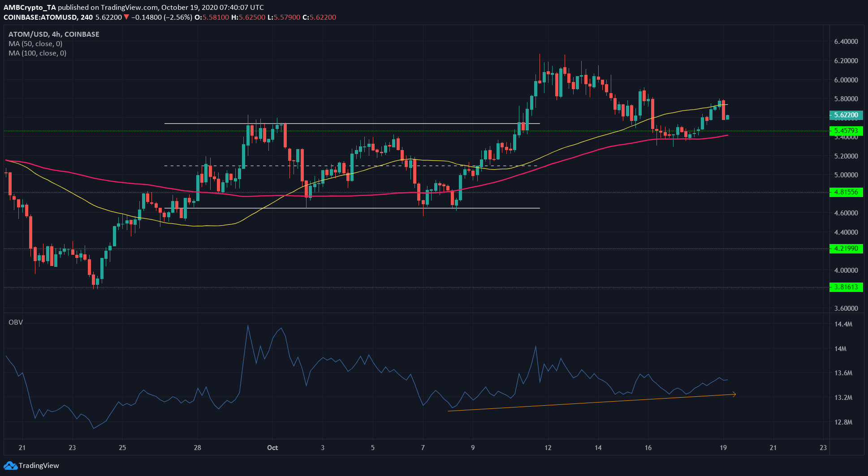Click the 6.20000 price axis label
Screen dimensions: 868x476
click(x=846, y=61)
